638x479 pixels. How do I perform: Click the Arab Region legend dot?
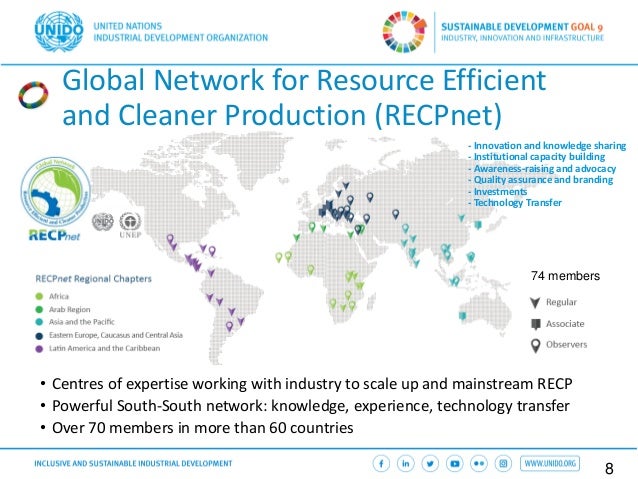point(39,310)
